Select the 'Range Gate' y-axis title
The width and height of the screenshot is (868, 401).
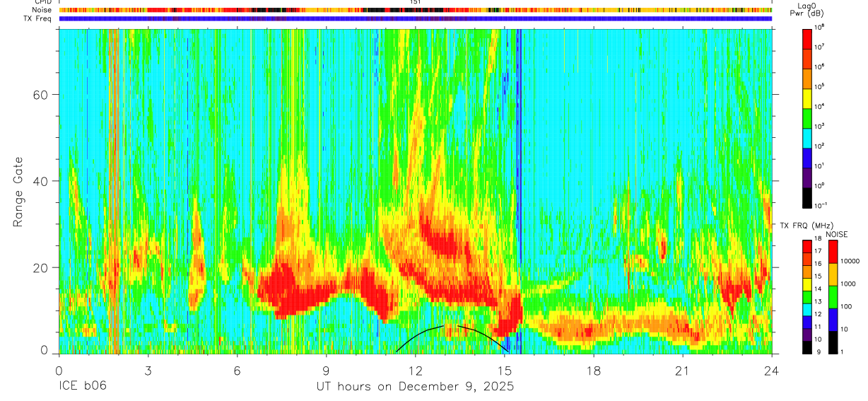click(18, 192)
